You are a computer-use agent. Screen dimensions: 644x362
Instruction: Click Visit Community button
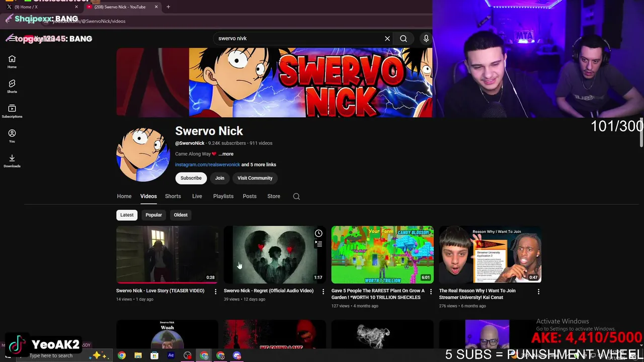click(255, 178)
